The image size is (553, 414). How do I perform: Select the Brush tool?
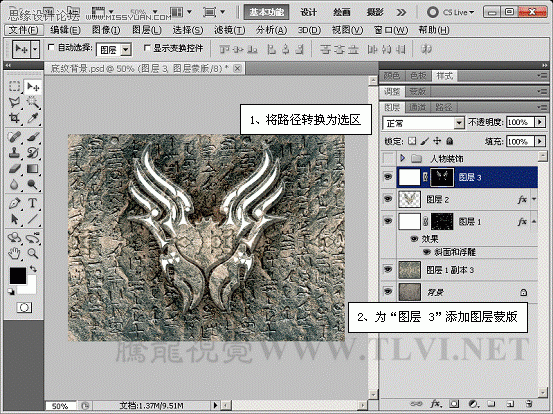click(33, 137)
